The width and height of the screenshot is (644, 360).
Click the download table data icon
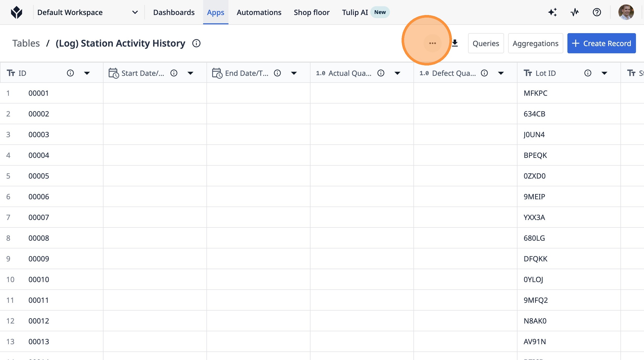(x=455, y=43)
